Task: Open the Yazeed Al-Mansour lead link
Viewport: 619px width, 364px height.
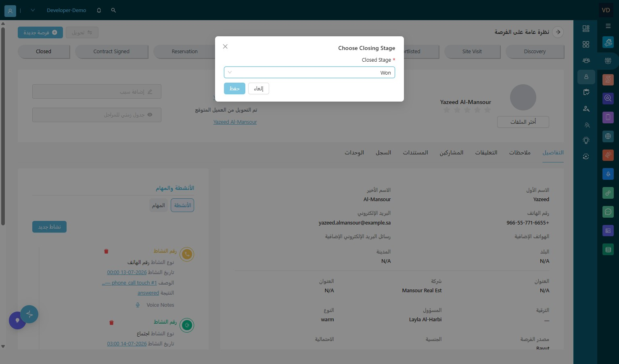Action: [235, 122]
